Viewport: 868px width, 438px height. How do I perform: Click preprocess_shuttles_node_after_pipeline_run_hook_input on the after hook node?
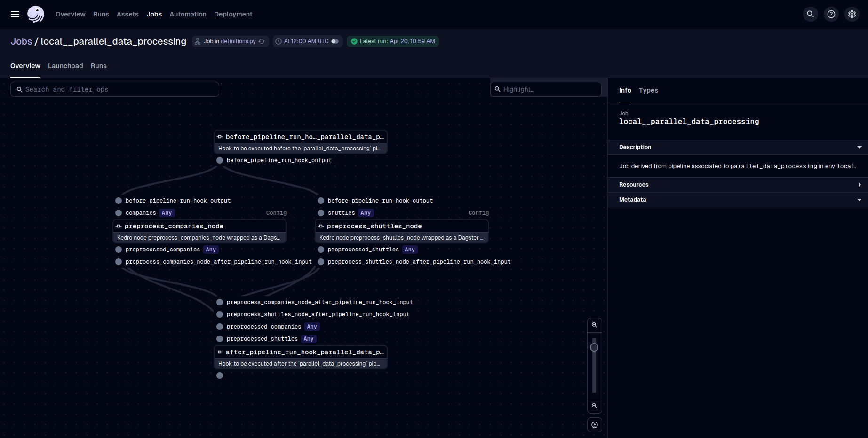[318, 314]
